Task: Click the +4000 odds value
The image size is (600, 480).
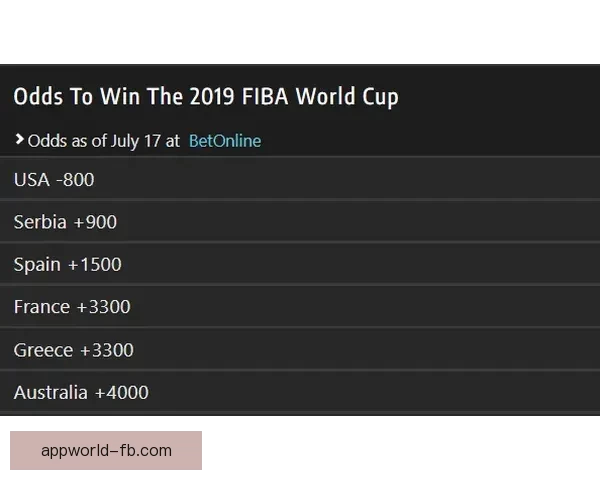Action: click(x=122, y=392)
